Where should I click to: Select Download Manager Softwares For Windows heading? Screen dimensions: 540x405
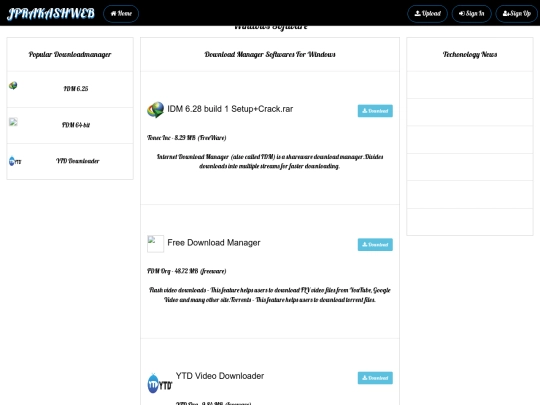(x=270, y=54)
